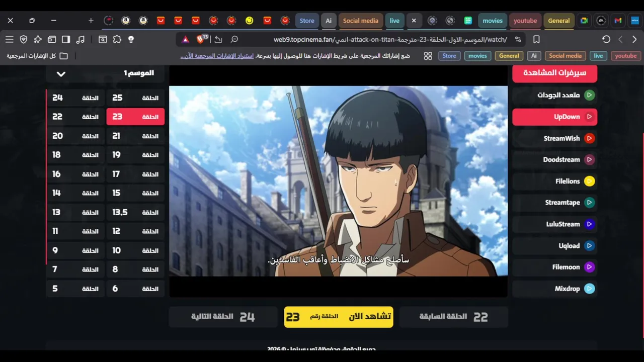Screen dimensions: 644x362
Task: Open the apps grid icon in bookmarks bar
Action: coord(428,56)
